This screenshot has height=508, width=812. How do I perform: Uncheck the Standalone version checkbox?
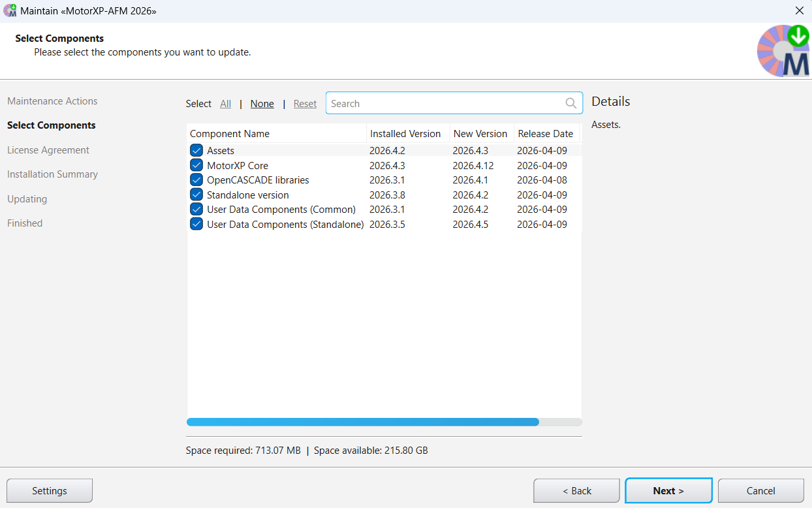pyautogui.click(x=196, y=195)
